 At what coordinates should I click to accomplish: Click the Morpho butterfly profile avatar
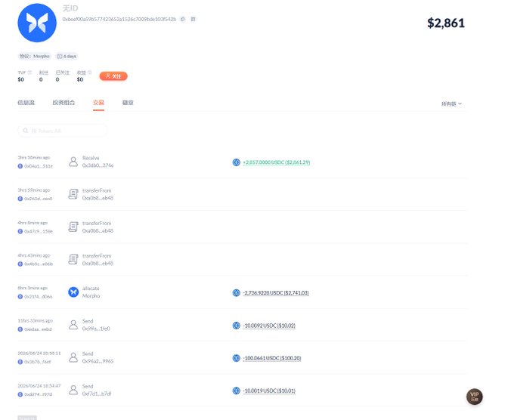coord(37,23)
